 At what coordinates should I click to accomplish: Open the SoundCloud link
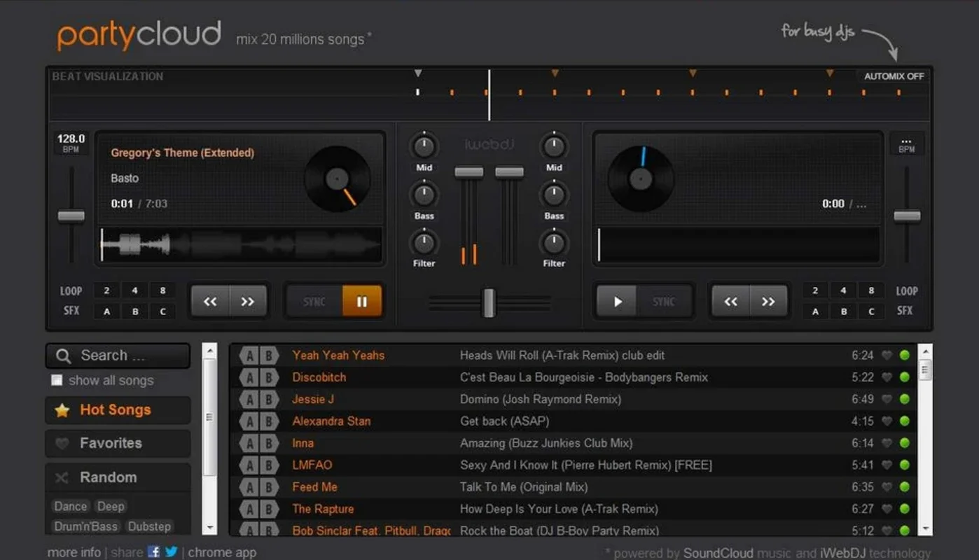click(x=718, y=553)
